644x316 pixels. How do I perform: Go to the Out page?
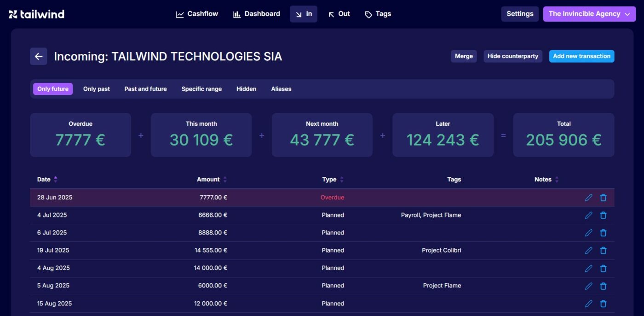point(339,14)
